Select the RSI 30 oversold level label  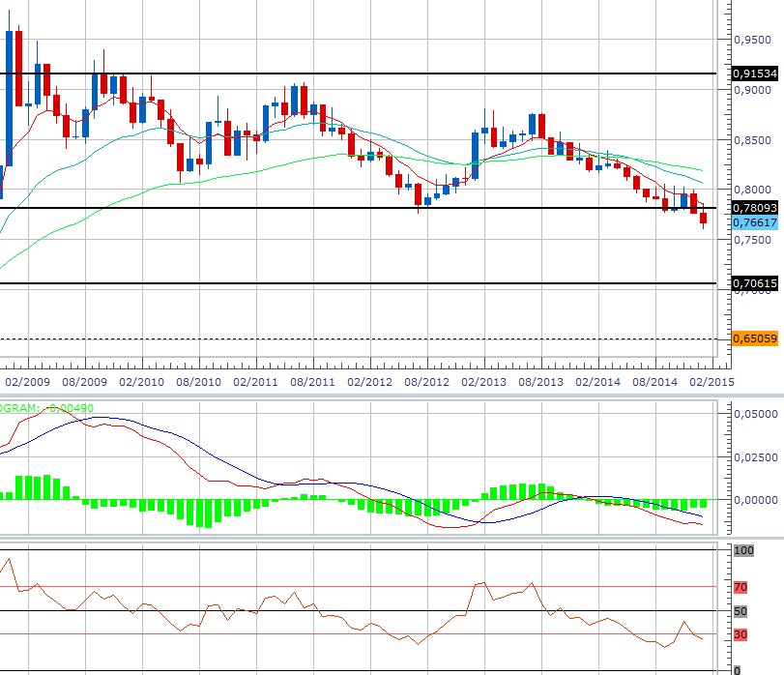click(742, 634)
